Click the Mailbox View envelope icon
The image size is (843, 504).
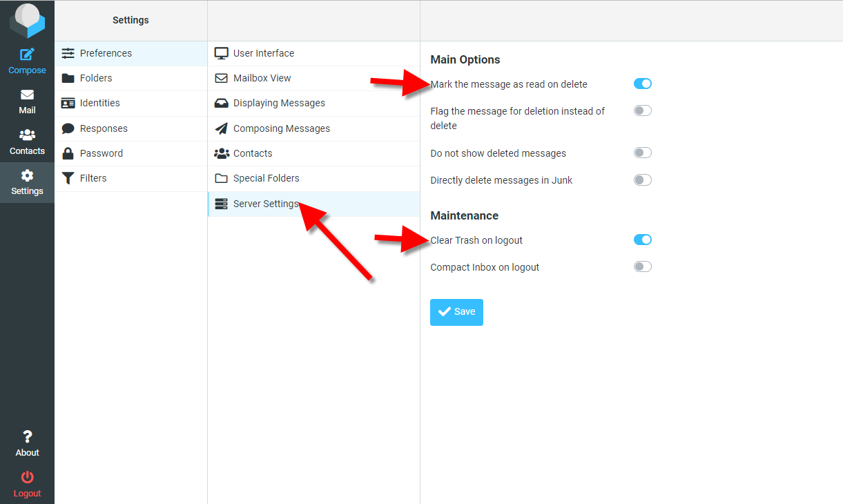coord(221,78)
